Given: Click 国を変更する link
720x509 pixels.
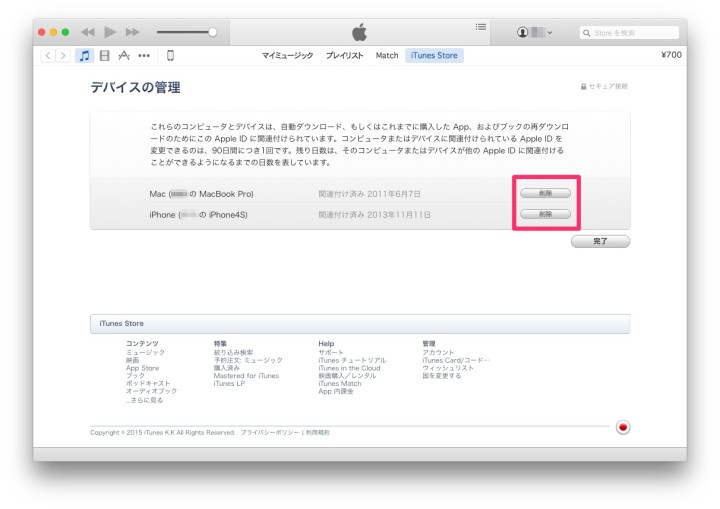Looking at the screenshot, I should click(x=442, y=376).
